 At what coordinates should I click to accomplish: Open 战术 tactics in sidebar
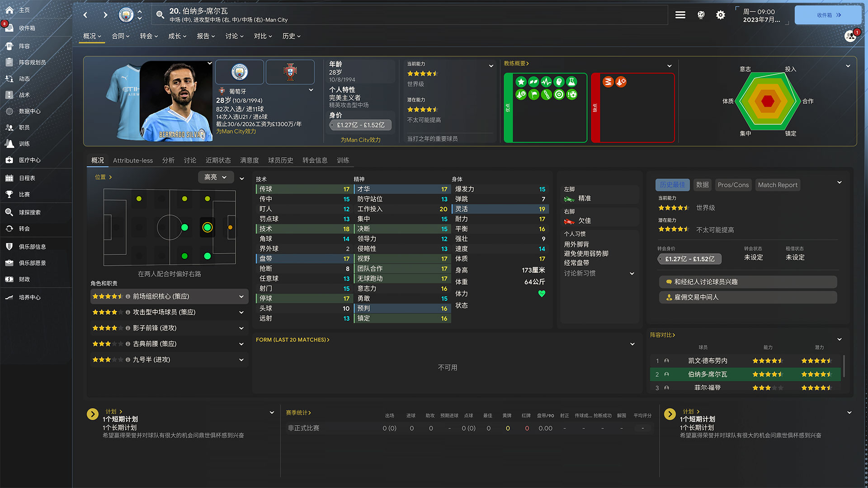coord(24,95)
